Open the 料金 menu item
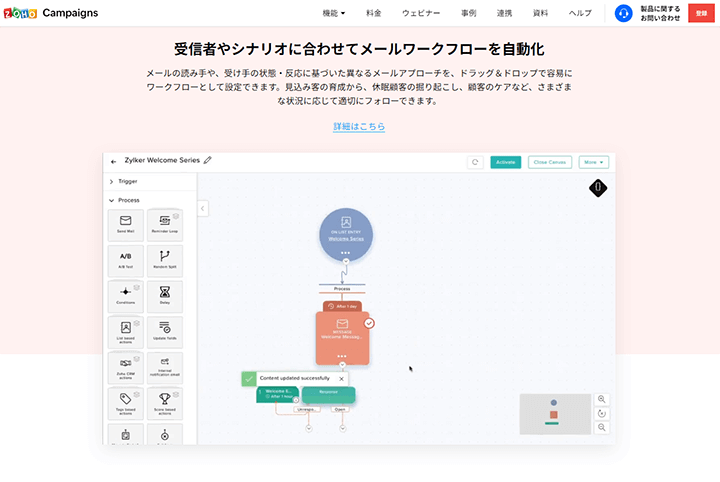Image resolution: width=720 pixels, height=482 pixels. coord(373,13)
